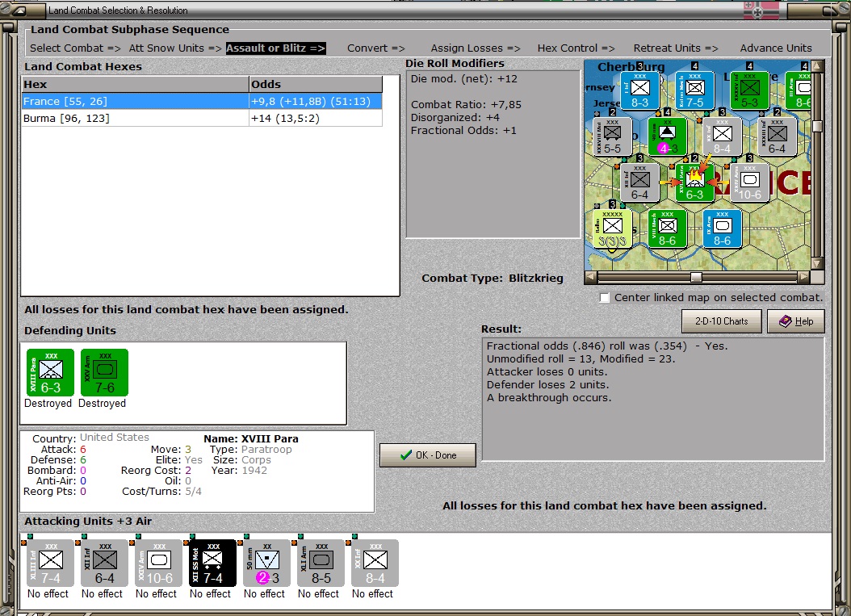Viewport: 851px width, 616px height.
Task: Click 'Combat Type: Blitzkrieg' label
Action: [493, 279]
